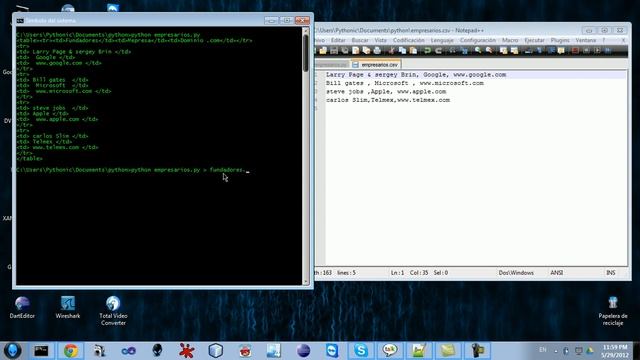Cut selection with the scissors icon
This screenshot has width=640, height=360.
[x=391, y=51]
